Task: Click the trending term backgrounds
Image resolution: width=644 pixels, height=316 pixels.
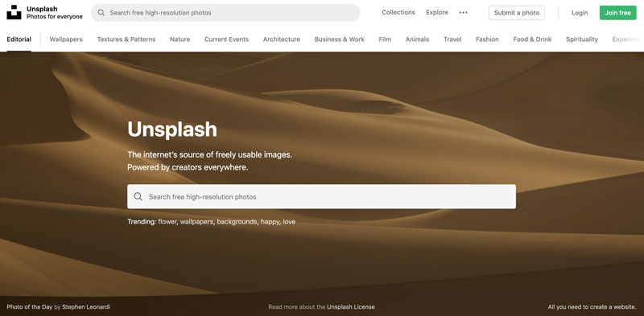Action: click(x=237, y=222)
